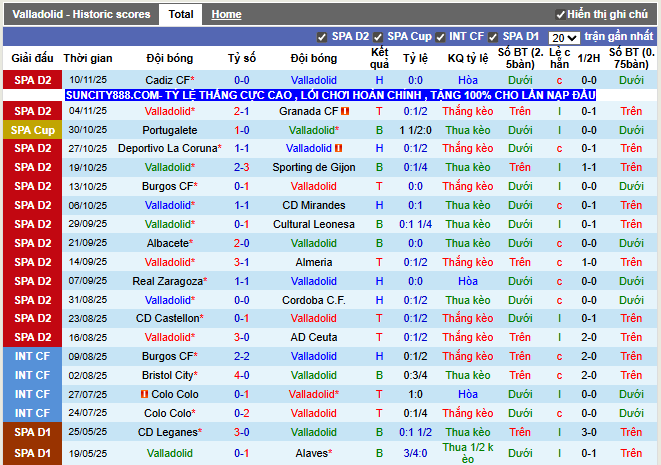Open Cadiz CF team link
The height and width of the screenshot is (465, 661).
coord(170,80)
